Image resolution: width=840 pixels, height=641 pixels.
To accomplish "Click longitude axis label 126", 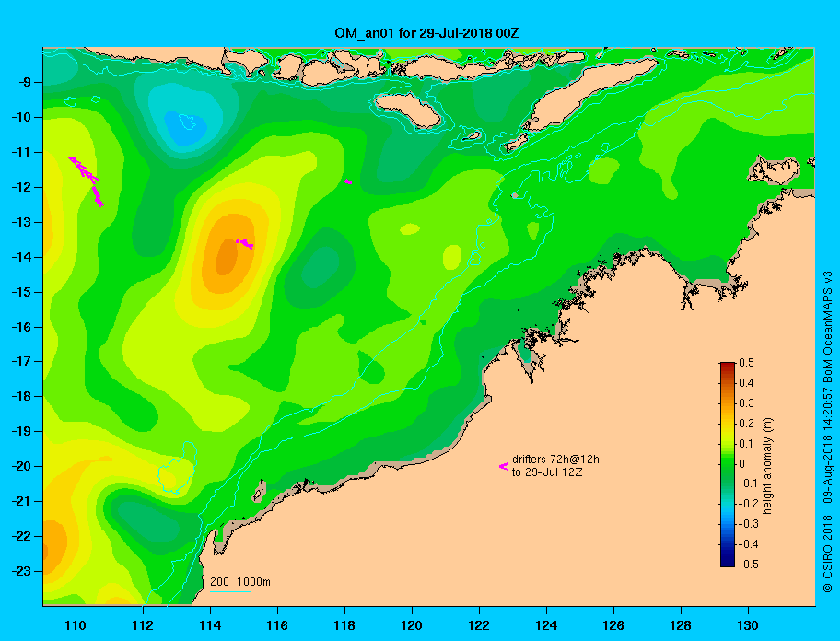I will click(613, 625).
